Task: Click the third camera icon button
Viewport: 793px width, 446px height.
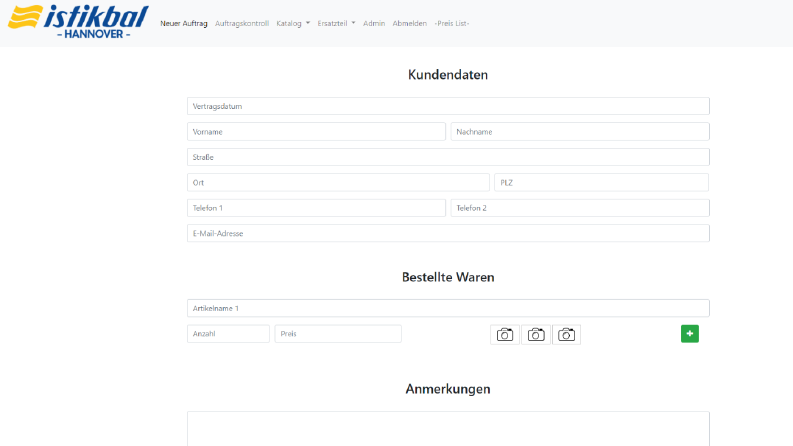Action: [566, 334]
